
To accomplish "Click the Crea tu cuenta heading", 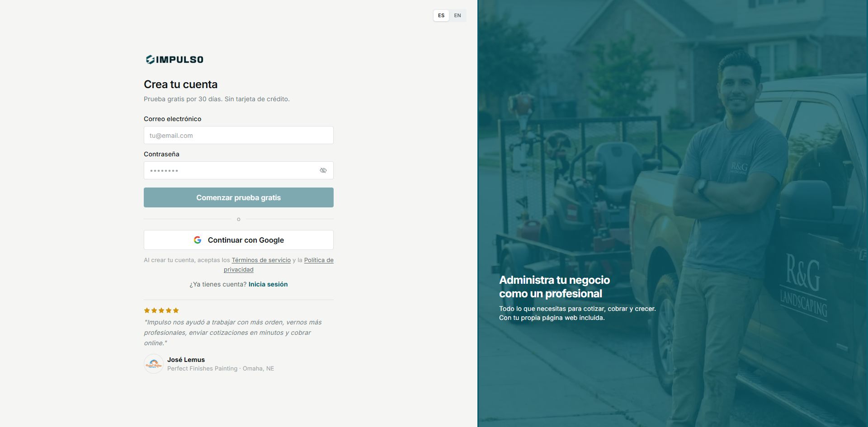I will [181, 84].
